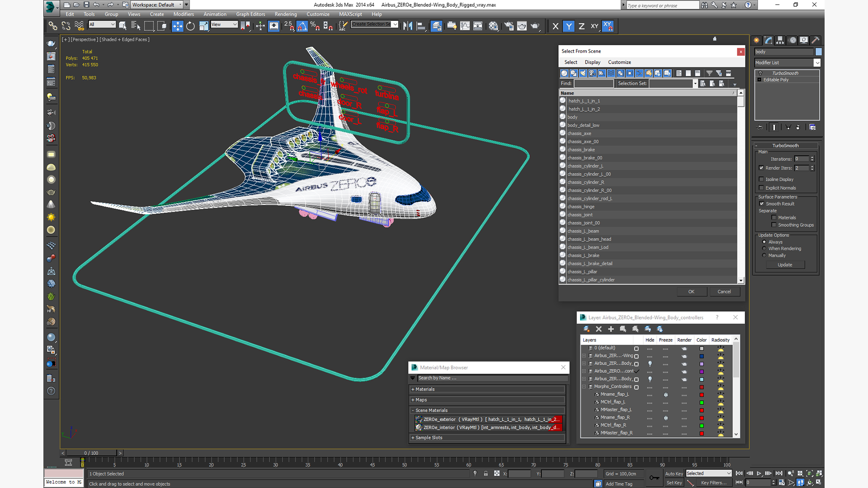
Task: Click Add Selected Objects plus icon in Layer window
Action: click(x=611, y=329)
